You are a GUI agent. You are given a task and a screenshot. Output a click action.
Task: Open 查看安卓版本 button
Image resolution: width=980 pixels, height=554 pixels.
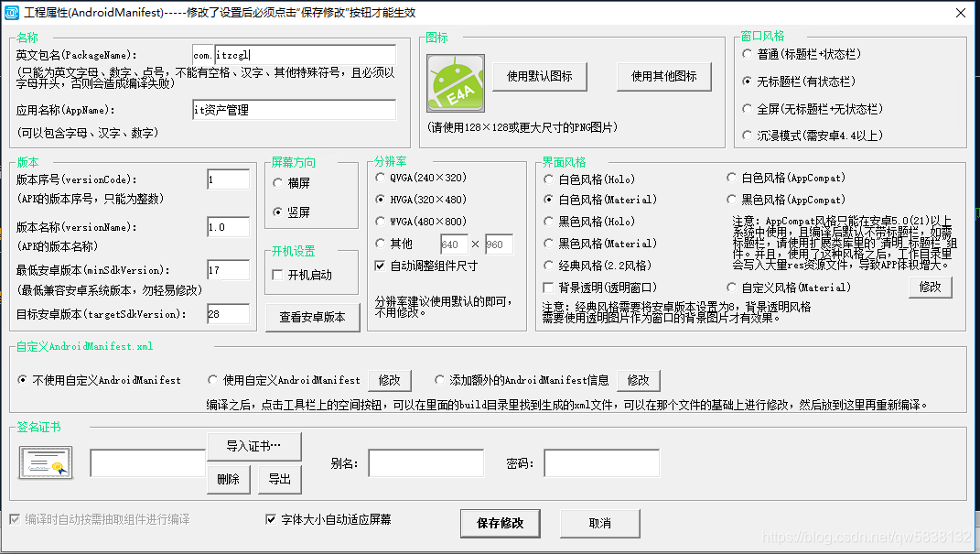[313, 317]
